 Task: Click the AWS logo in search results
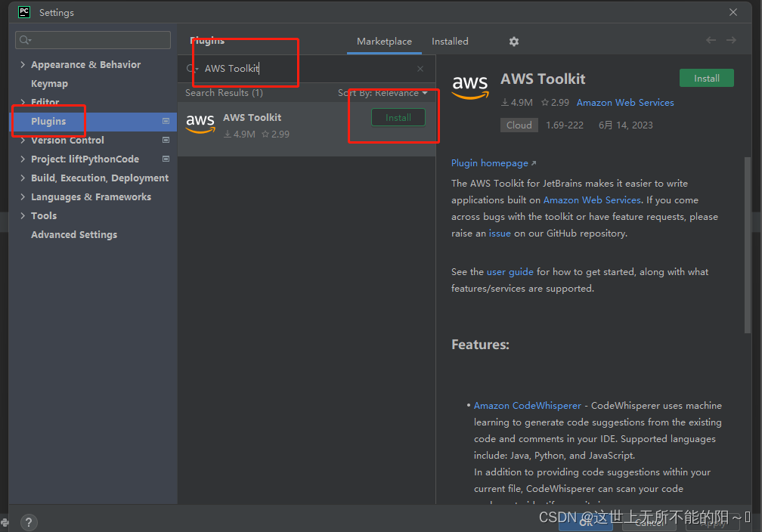[x=200, y=123]
